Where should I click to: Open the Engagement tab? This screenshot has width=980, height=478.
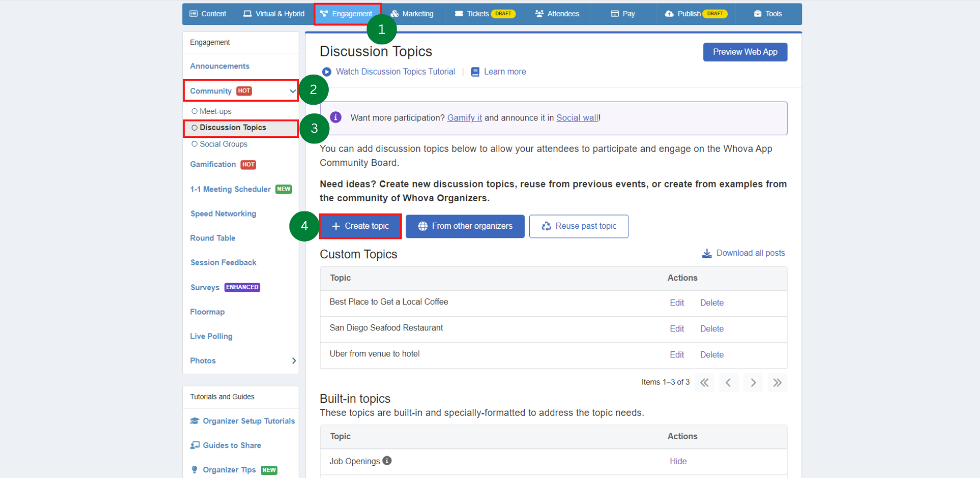tap(347, 14)
